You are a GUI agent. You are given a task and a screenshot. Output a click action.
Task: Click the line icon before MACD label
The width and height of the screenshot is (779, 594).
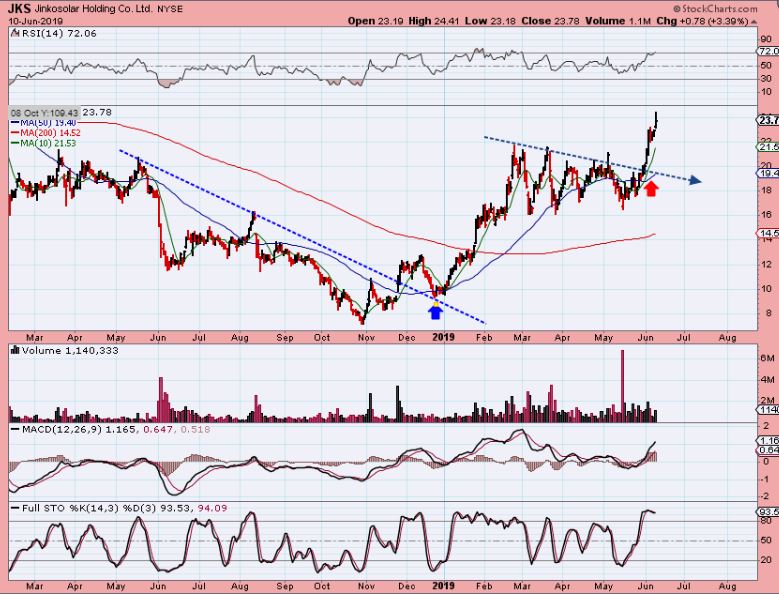point(15,429)
